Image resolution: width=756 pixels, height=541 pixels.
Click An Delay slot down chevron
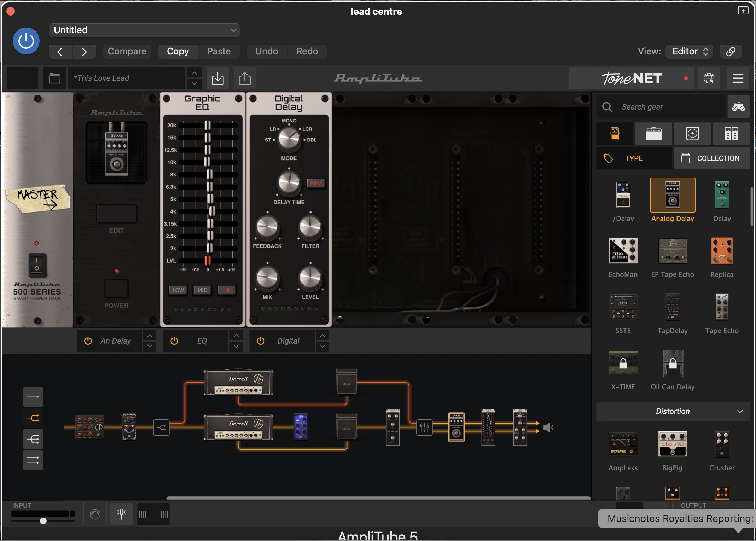(150, 346)
